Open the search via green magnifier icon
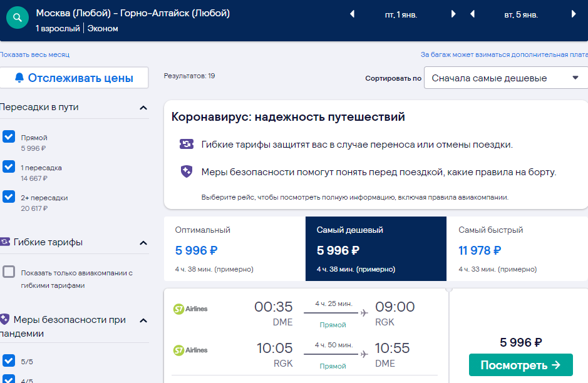Screen dimensions: 588x383 18,18
